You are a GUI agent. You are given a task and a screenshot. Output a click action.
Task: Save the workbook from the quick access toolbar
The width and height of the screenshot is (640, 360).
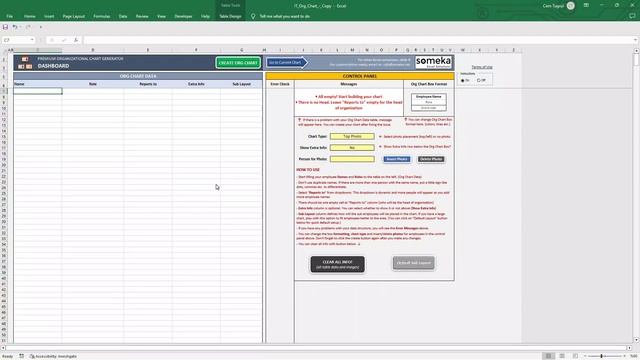(5, 27)
